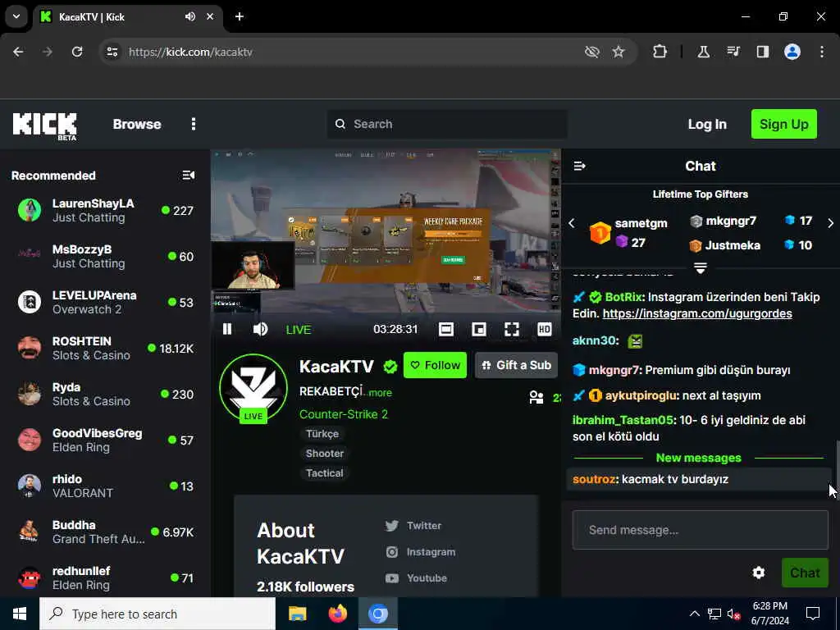Open the tab search dropdown
Viewport: 840px width, 630px height.
16,16
